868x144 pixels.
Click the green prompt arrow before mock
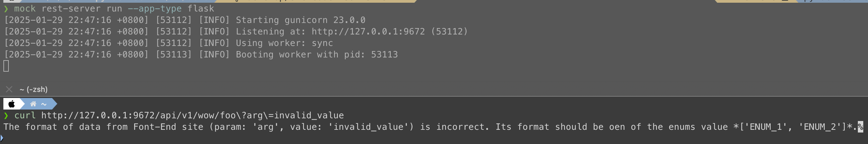[x=6, y=9]
